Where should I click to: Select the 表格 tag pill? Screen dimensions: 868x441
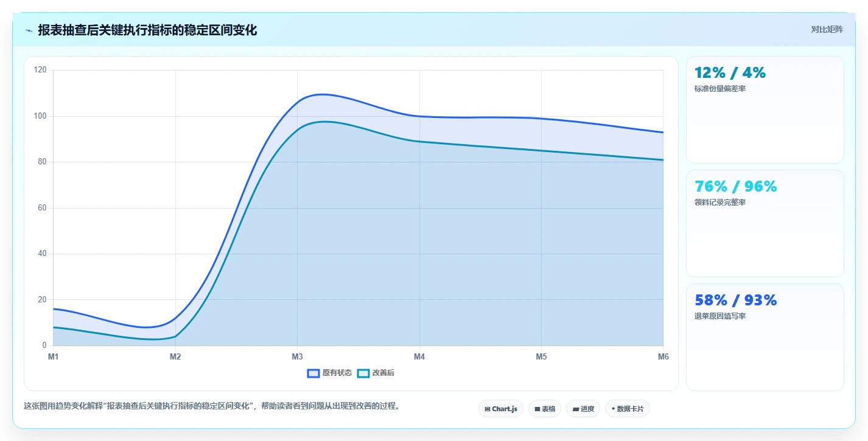coord(545,409)
